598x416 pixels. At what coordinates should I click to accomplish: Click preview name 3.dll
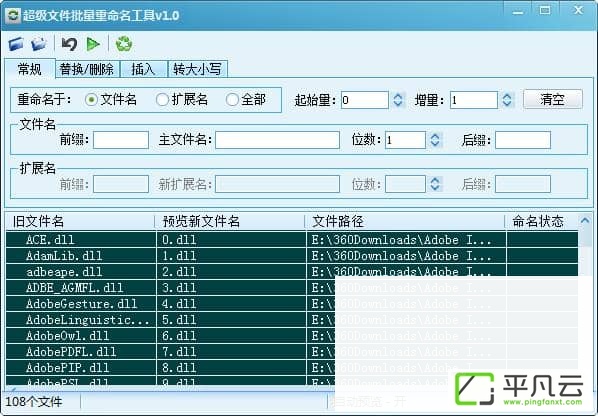179,288
